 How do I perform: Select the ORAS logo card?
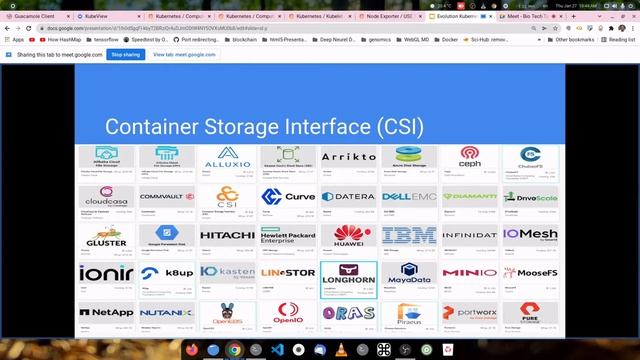click(x=349, y=318)
